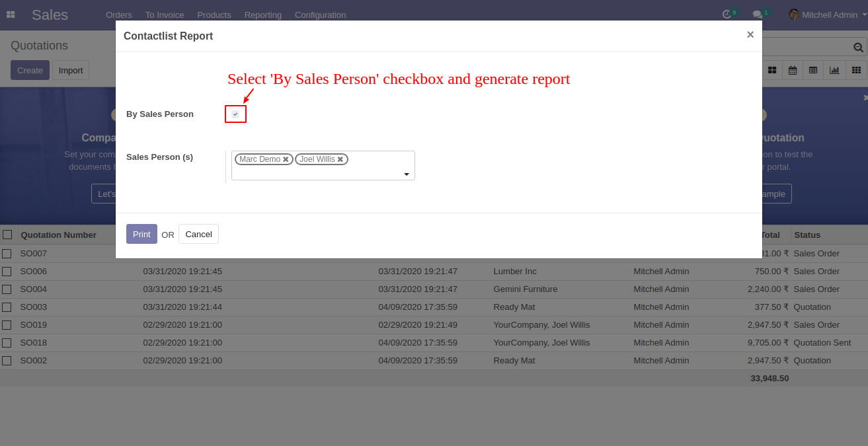Cancel the Contactlist Report dialog
Screen dimensions: 868x446
(198, 234)
